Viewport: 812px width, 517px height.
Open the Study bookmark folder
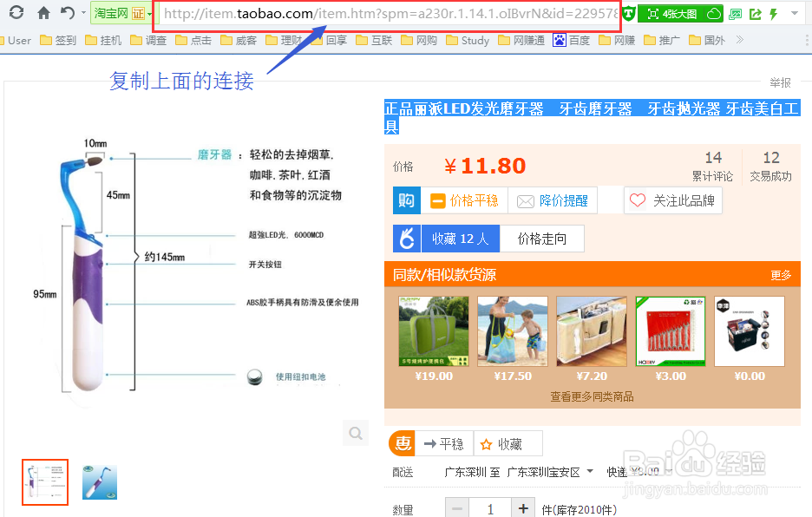point(468,40)
